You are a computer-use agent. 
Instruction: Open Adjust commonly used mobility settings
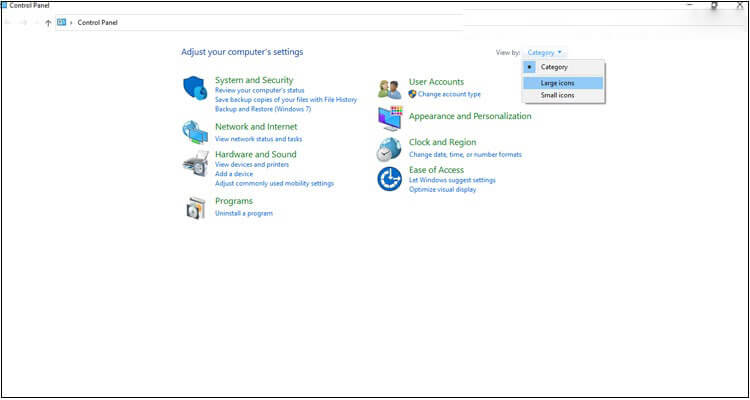coord(275,183)
